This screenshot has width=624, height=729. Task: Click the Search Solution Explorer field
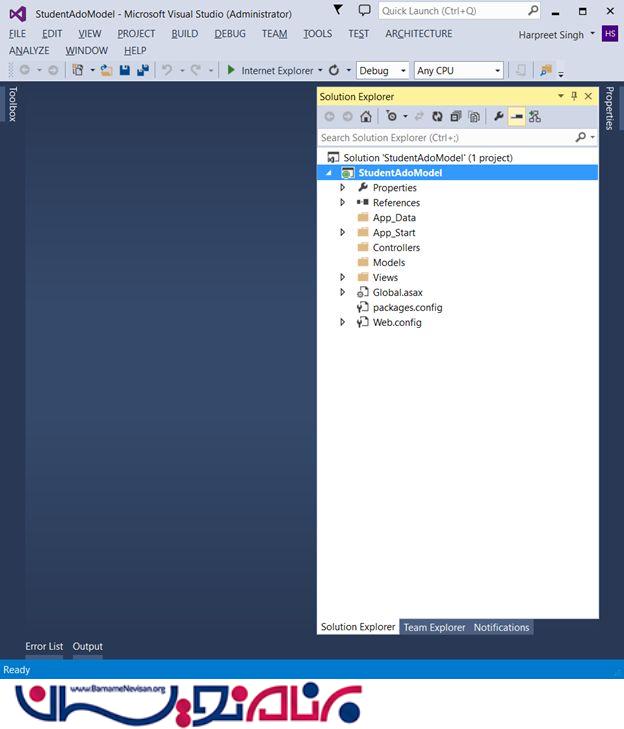click(x=446, y=137)
